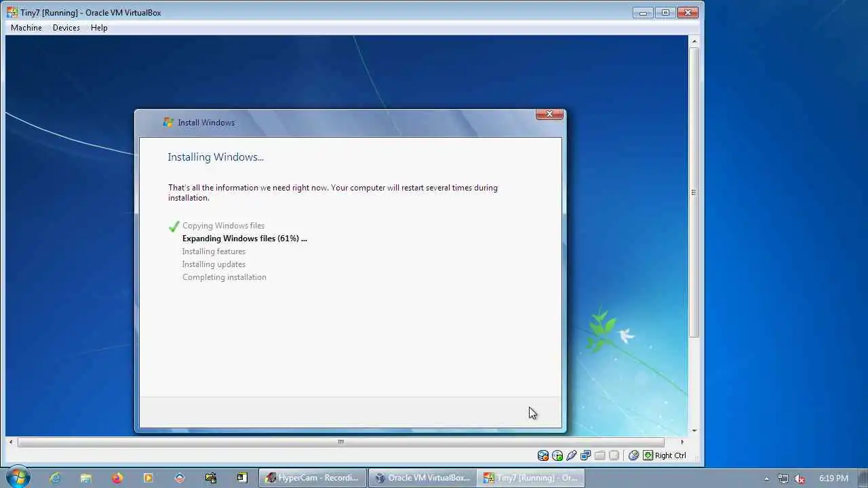
Task: Show hidden system tray icons
Action: (x=766, y=479)
